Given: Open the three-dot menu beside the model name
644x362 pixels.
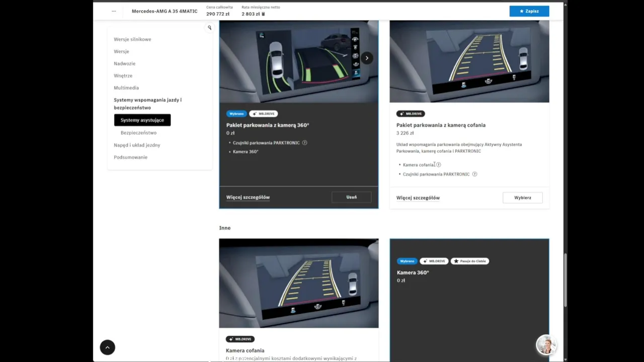Looking at the screenshot, I should [x=114, y=11].
